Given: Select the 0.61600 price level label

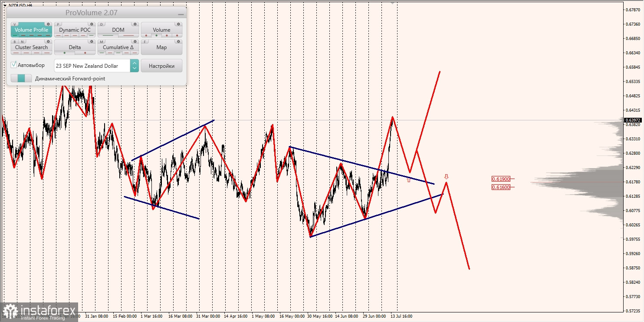Looking at the screenshot, I should [501, 187].
